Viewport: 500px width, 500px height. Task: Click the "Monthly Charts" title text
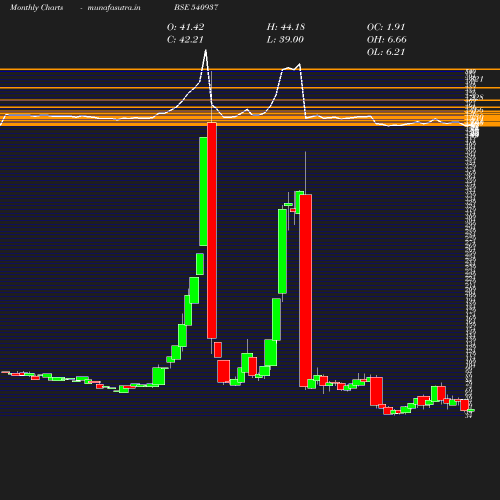(x=37, y=7)
